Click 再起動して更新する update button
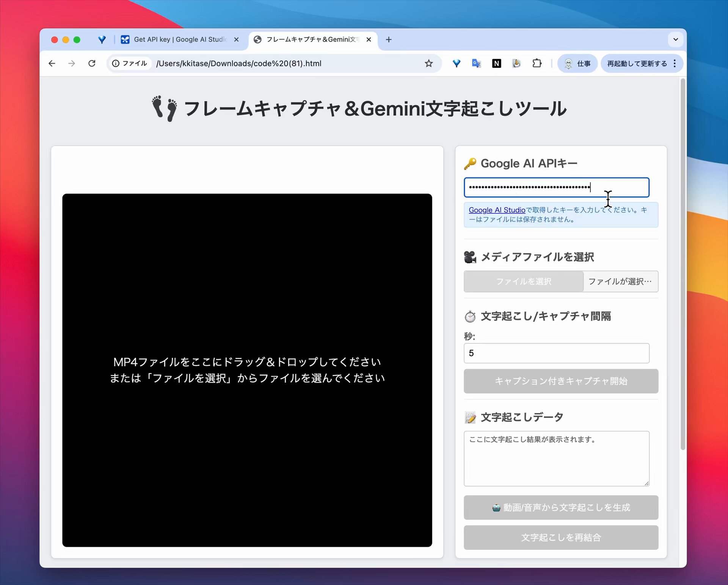Screen dimensions: 728x585 click(637, 63)
